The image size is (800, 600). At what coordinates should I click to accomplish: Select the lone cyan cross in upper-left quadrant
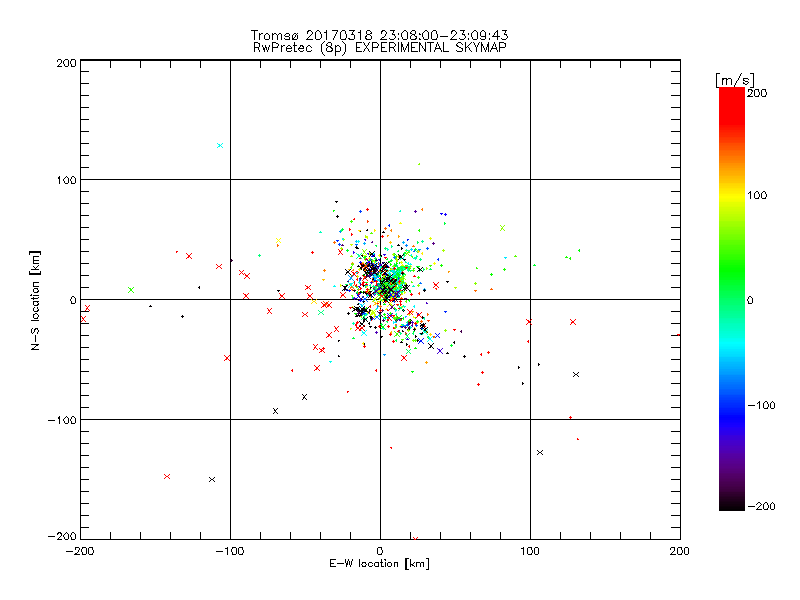pyautogui.click(x=220, y=145)
